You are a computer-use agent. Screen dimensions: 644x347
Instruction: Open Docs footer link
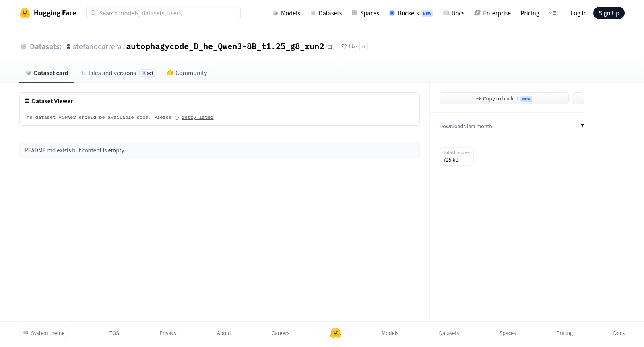coord(619,333)
